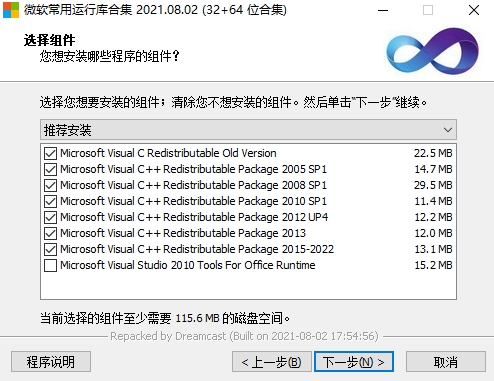Screen dimensions: 494x381
Task: Uncheck the Redistributable Package 2013 checkbox
Action: click(x=50, y=233)
